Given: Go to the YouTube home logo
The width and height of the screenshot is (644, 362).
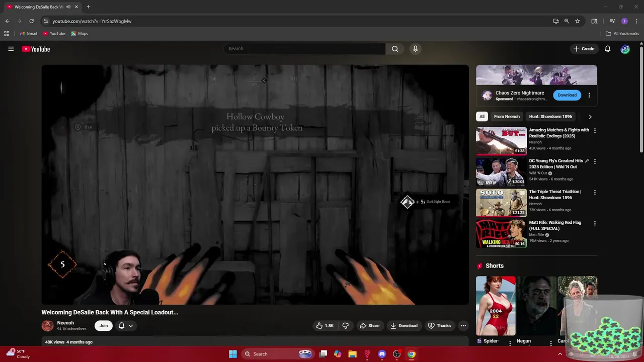Looking at the screenshot, I should point(36,49).
